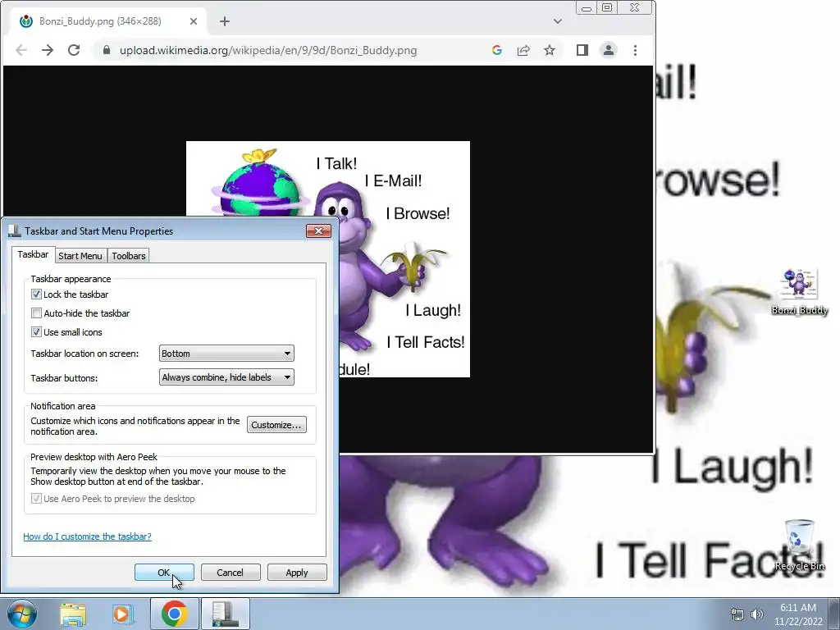
Task: Open the volume speaker tray icon
Action: [756, 614]
